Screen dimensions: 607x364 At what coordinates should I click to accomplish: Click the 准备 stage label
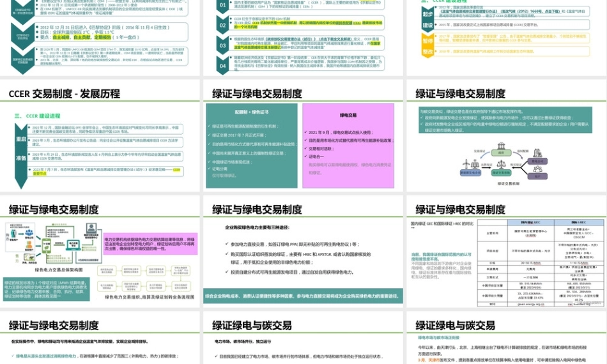point(21,158)
